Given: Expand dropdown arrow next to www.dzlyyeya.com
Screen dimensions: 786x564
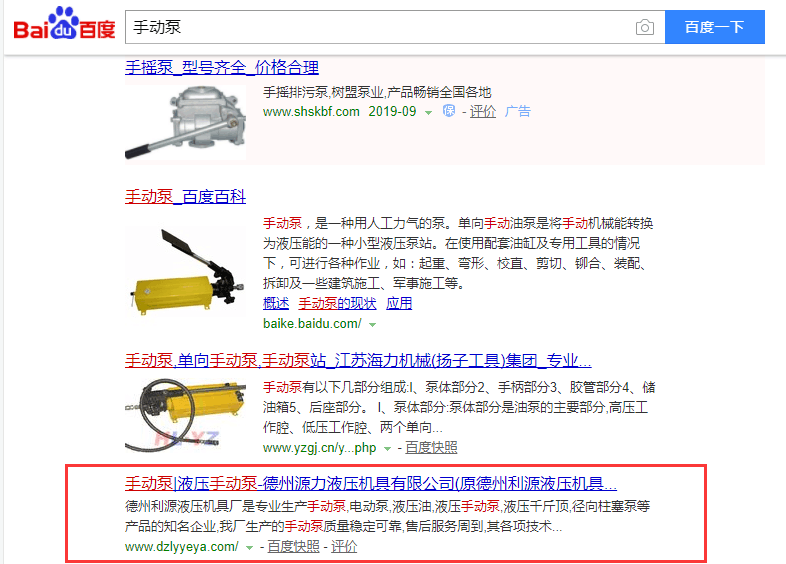Looking at the screenshot, I should click(x=249, y=548).
